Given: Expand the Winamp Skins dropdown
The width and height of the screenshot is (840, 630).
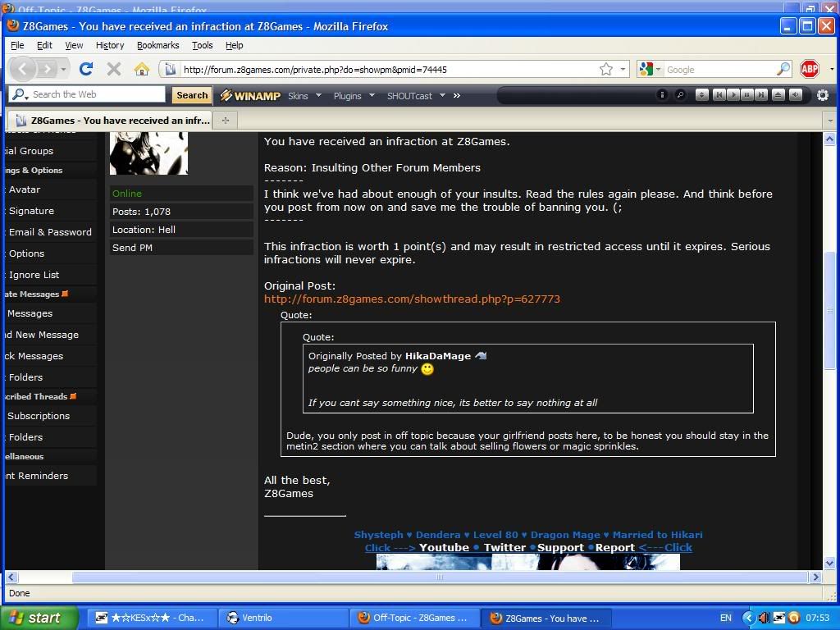Looking at the screenshot, I should [304, 95].
